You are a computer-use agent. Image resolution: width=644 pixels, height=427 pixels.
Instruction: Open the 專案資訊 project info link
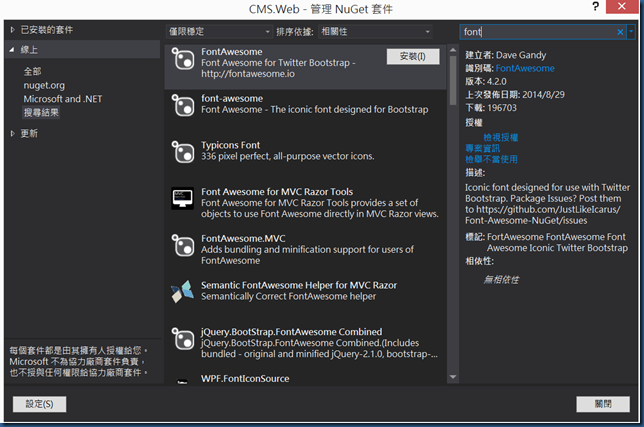(483, 148)
